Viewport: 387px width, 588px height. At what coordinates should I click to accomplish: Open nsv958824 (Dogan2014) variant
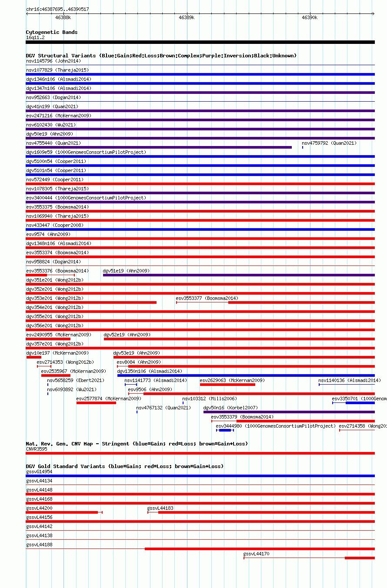[x=53, y=262]
